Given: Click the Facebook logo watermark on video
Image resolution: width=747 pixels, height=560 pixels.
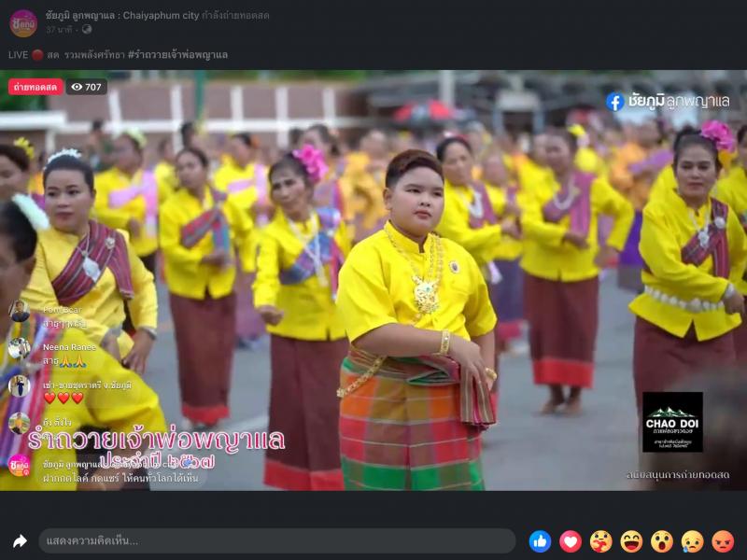Looking at the screenshot, I should click(x=614, y=102).
